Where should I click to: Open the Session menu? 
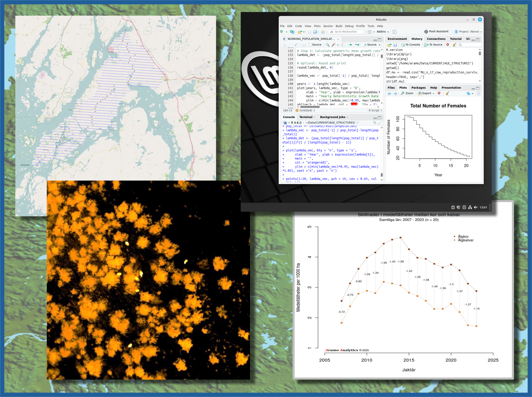[x=328, y=26]
